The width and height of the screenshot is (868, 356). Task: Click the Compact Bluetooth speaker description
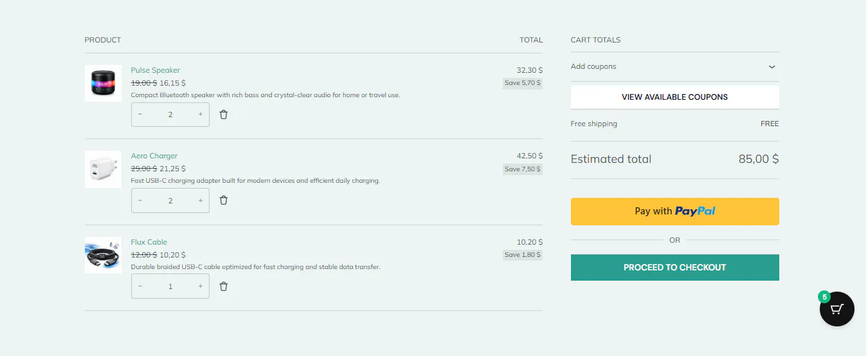pyautogui.click(x=266, y=95)
